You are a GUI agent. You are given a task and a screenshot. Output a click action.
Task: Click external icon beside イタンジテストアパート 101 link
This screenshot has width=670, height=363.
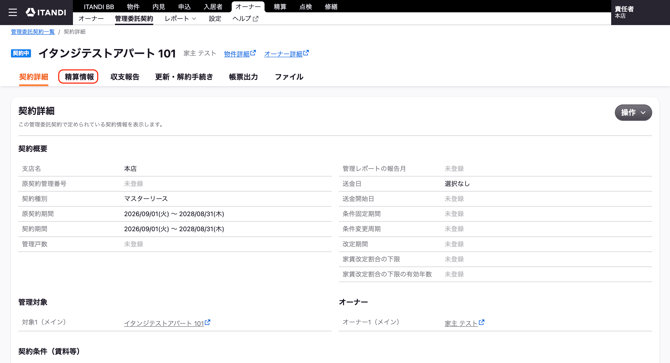(x=207, y=322)
